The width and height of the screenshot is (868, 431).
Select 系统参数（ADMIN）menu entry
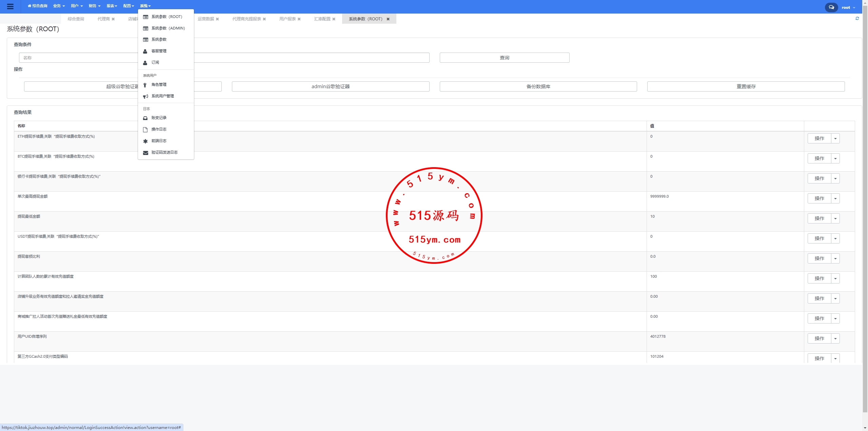168,28
